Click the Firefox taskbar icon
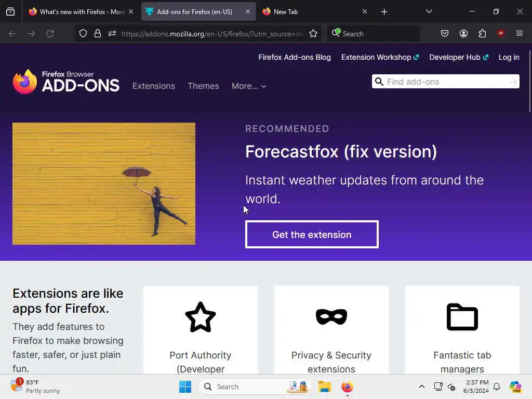Image resolution: width=532 pixels, height=399 pixels. tap(347, 387)
